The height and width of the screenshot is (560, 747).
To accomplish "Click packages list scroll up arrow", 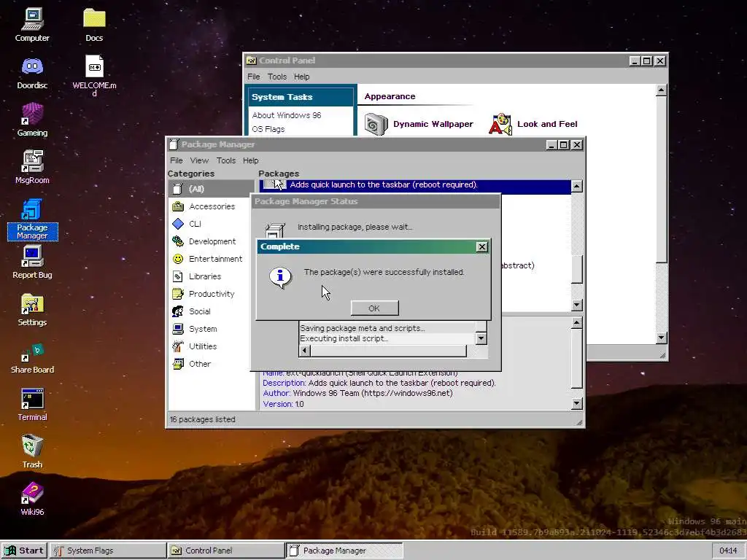I will point(576,186).
